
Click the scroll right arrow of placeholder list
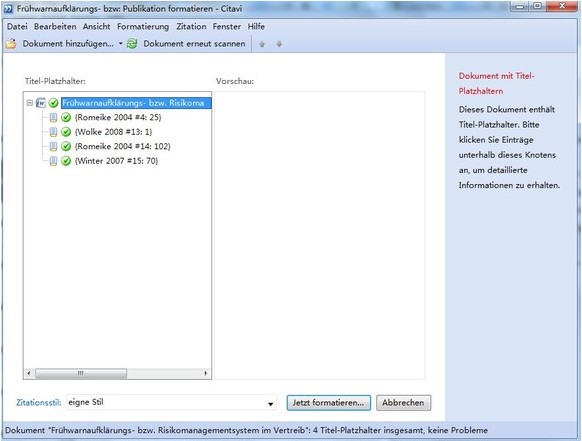coord(206,373)
